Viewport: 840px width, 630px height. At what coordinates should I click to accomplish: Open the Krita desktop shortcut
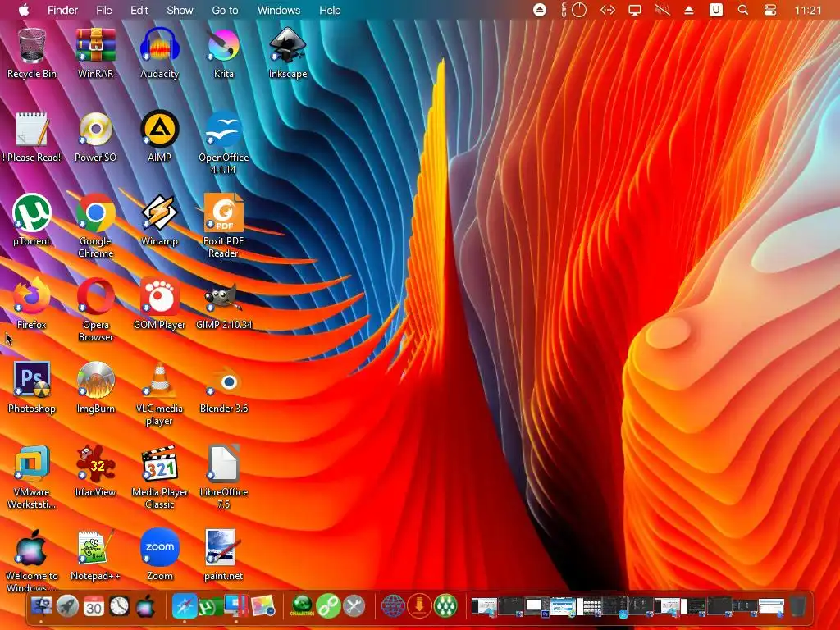(x=223, y=52)
